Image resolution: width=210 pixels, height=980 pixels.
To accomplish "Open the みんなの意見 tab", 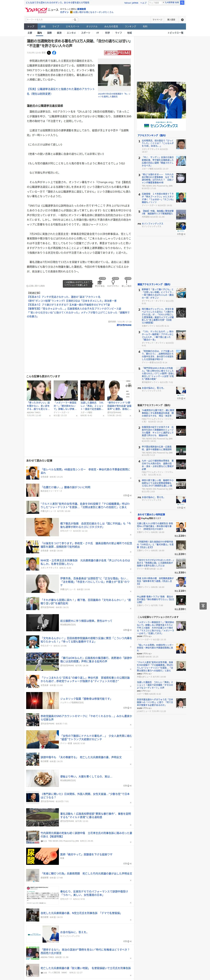I will (x=111, y=27).
